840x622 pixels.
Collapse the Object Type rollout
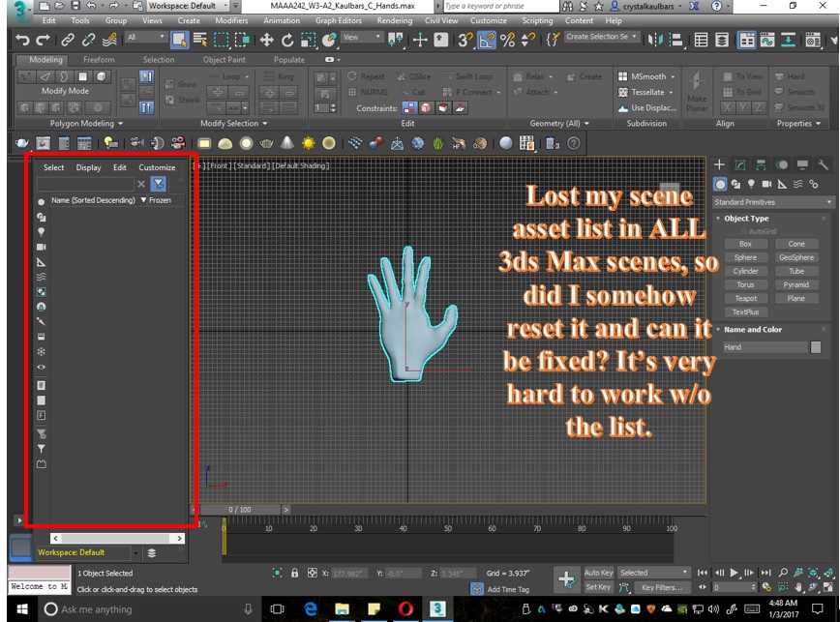click(x=746, y=219)
